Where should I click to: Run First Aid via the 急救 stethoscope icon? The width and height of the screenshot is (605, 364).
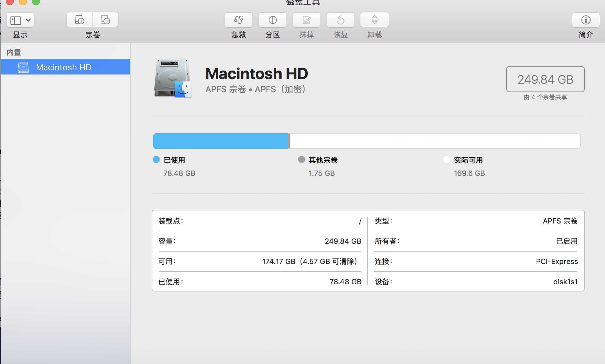tap(239, 20)
